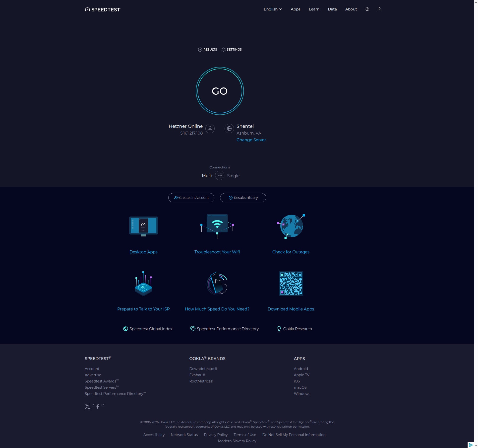Click the phone speed gauge illustration
Image resolution: width=478 pixels, height=448 pixels.
point(217,284)
